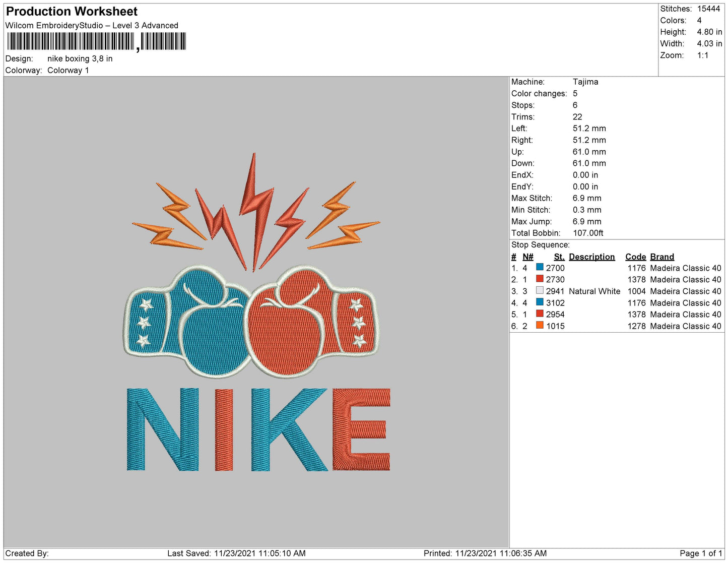Click the Left value '51.2 mm'
728x563 pixels.
[x=589, y=128]
